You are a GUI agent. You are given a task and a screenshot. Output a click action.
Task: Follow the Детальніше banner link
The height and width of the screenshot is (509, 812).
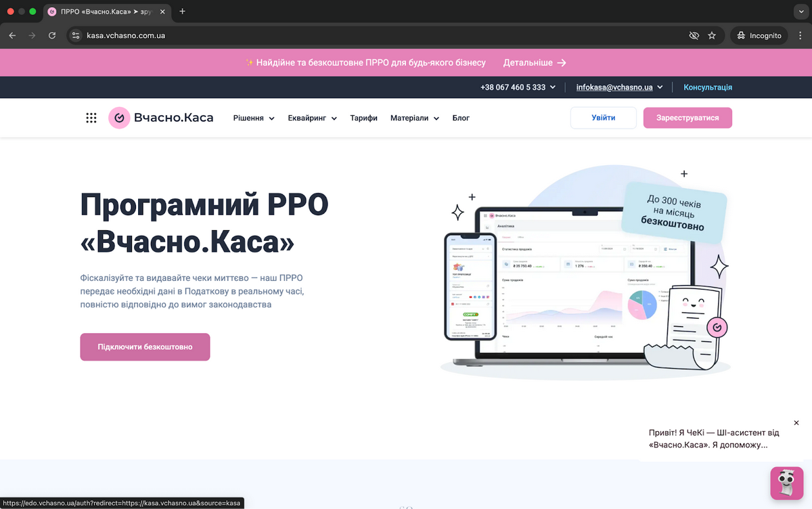coord(535,62)
